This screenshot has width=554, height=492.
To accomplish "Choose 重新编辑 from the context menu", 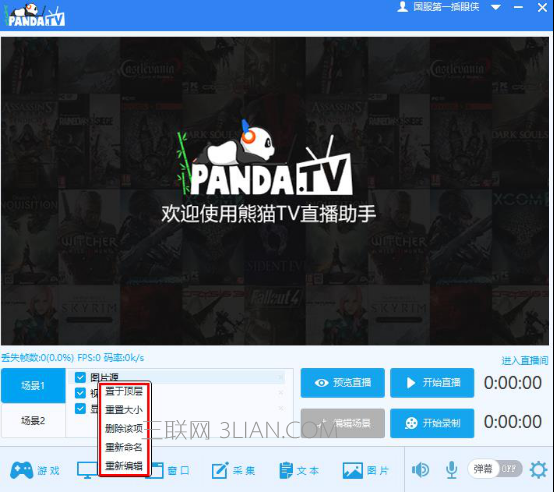I will tap(124, 466).
